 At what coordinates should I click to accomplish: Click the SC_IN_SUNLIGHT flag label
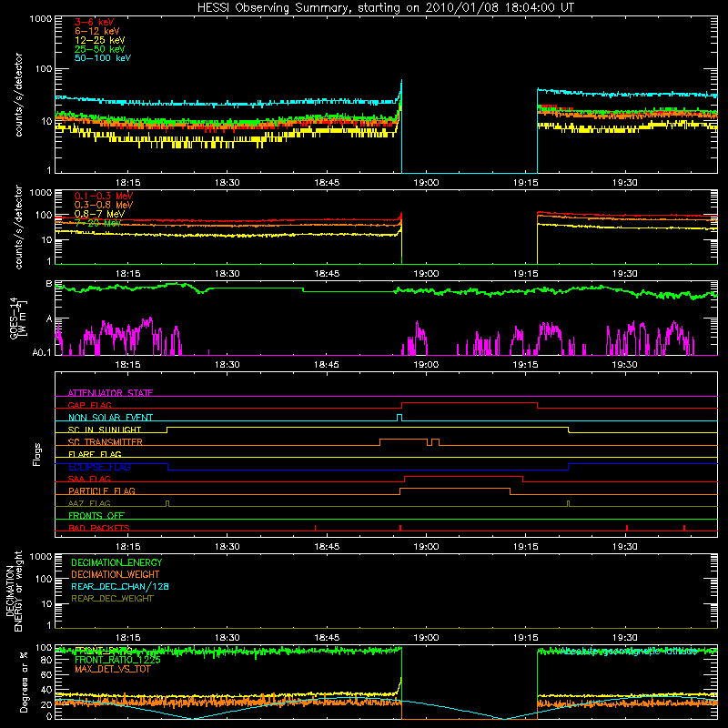click(x=105, y=430)
